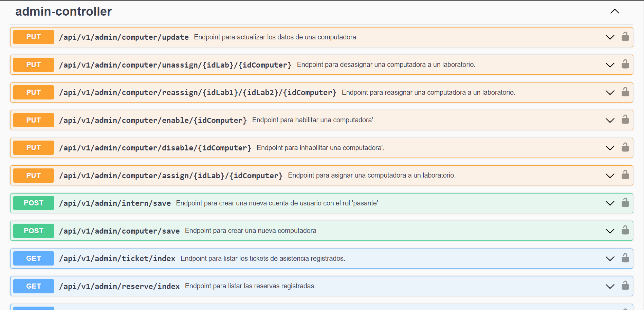644x310 pixels.
Task: Click the POST badge on computer/save
Action: (33, 231)
